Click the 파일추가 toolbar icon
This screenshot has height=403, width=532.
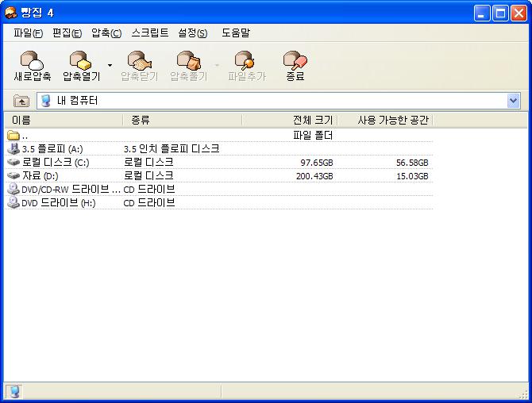(245, 60)
